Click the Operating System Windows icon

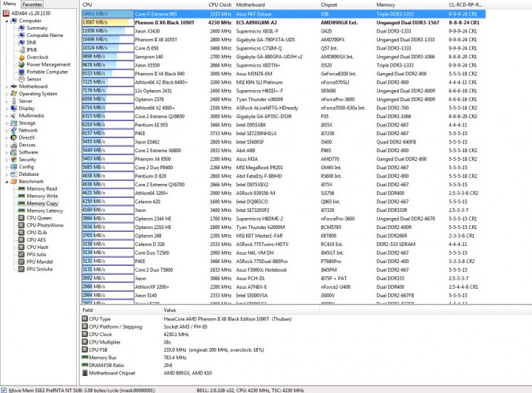coord(14,94)
